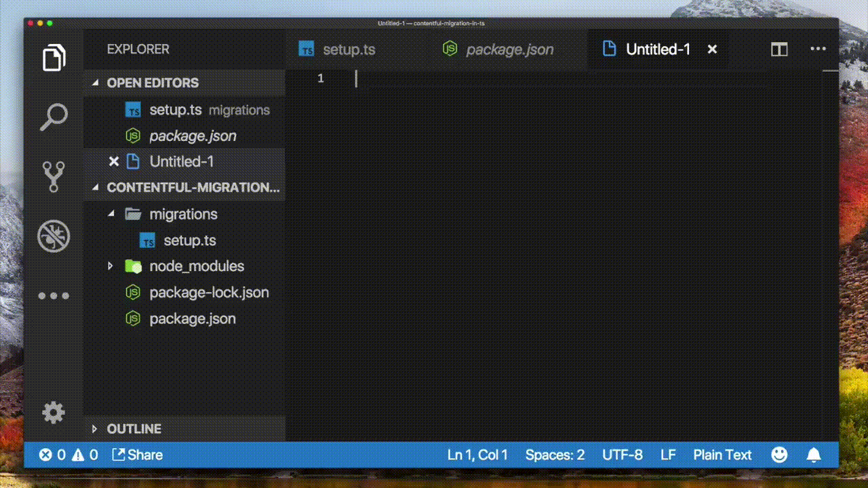The height and width of the screenshot is (488, 868).
Task: Select the migrations folder name
Action: point(183,214)
